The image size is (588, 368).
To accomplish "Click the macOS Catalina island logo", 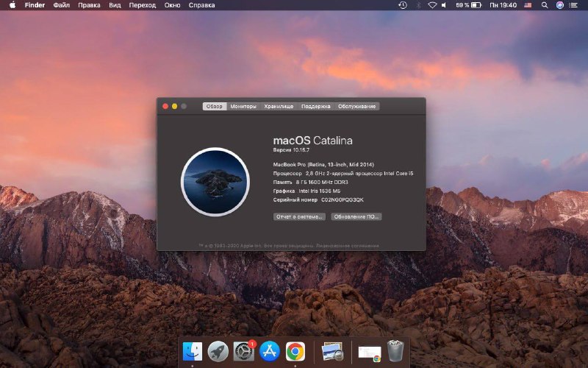I will click(x=215, y=182).
